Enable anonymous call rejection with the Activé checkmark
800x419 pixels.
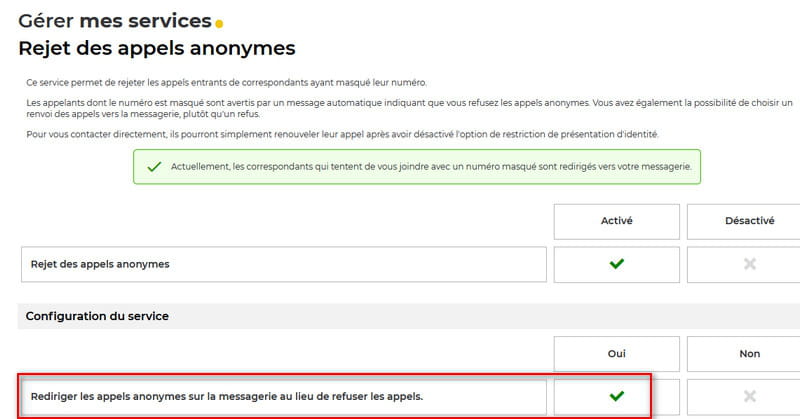coord(616,264)
